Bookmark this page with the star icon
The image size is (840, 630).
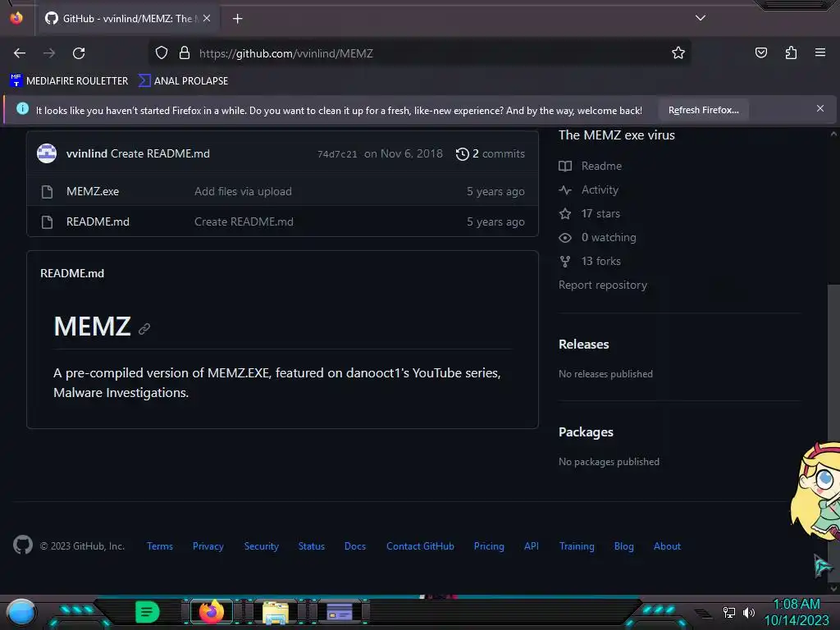coord(678,53)
